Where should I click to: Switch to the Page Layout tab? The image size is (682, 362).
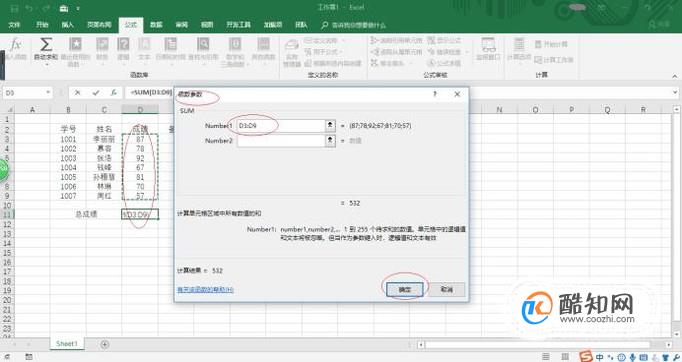[99, 25]
